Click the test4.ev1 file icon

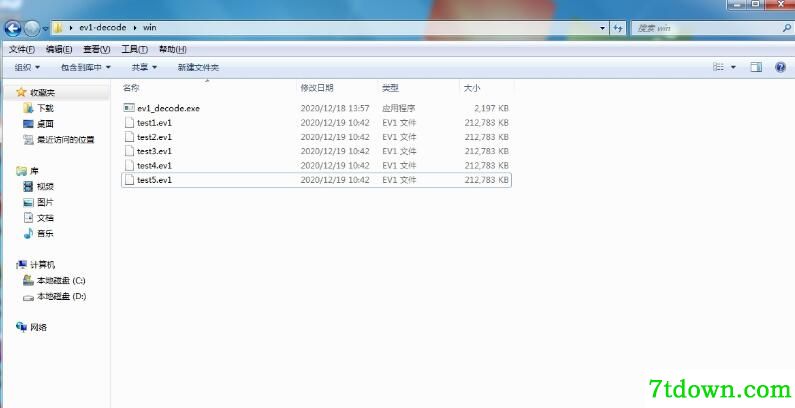click(x=129, y=165)
